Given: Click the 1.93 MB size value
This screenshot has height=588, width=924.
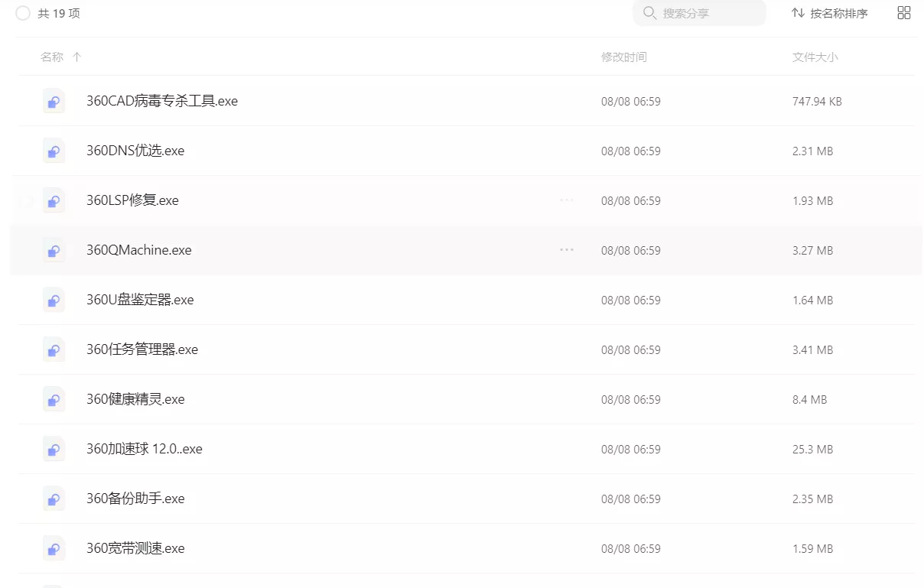Looking at the screenshot, I should (812, 200).
